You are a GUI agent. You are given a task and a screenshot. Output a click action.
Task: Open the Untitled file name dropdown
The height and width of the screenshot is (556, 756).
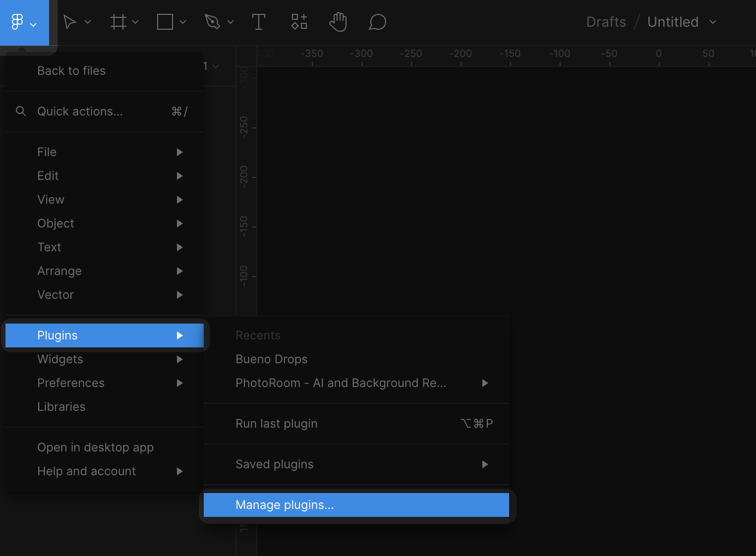tap(713, 22)
